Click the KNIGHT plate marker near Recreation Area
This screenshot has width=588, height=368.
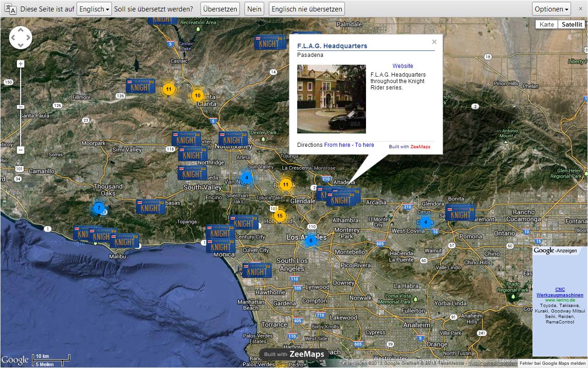click(x=162, y=20)
